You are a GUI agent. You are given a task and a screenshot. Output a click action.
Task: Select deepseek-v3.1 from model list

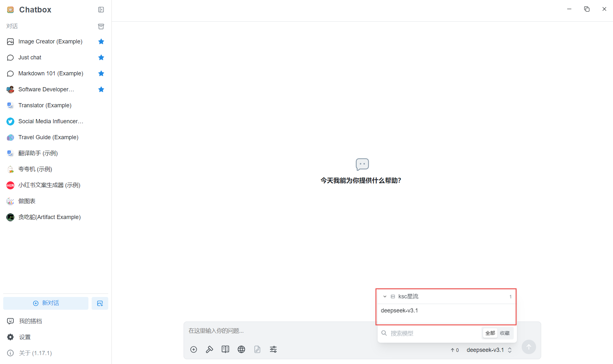click(x=399, y=310)
